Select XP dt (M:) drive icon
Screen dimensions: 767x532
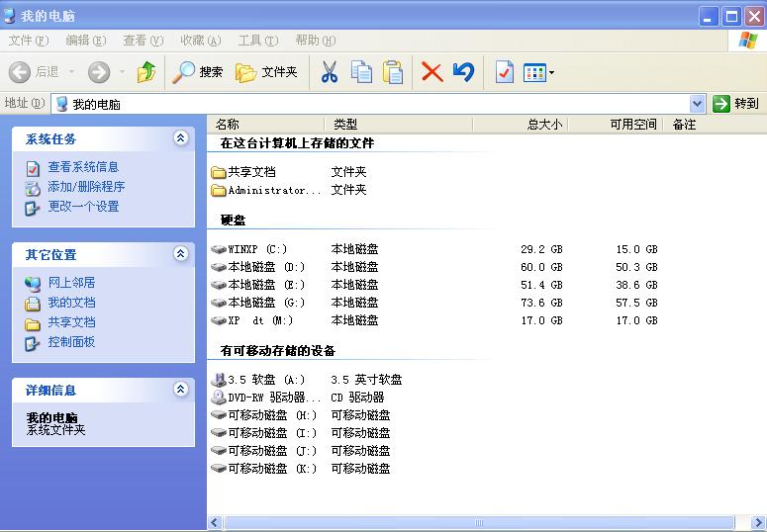pyautogui.click(x=218, y=320)
